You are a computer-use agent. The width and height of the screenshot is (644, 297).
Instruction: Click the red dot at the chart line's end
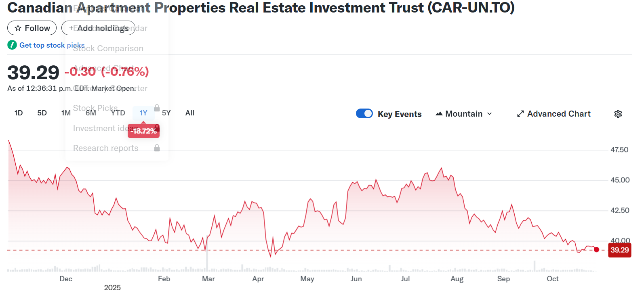coord(596,249)
